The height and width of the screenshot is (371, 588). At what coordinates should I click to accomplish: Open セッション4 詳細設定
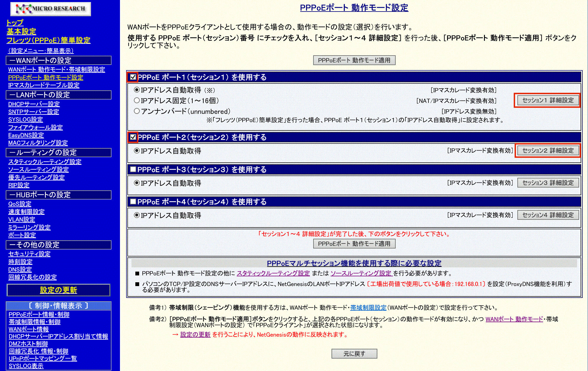548,215
